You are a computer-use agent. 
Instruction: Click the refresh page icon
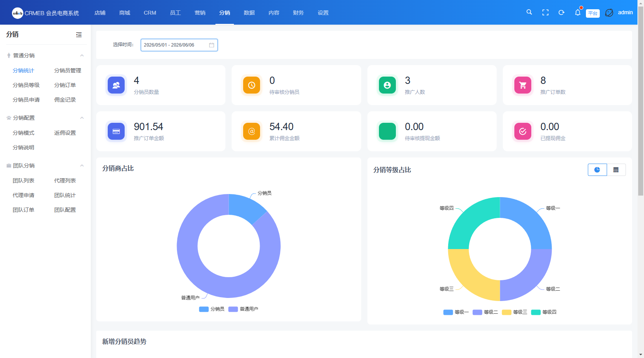pos(562,12)
